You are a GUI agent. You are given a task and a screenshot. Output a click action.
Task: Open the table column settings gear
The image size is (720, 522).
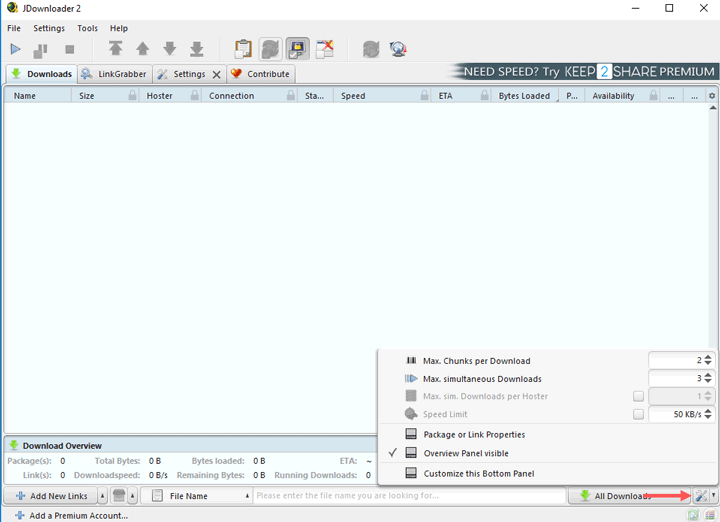coord(712,96)
